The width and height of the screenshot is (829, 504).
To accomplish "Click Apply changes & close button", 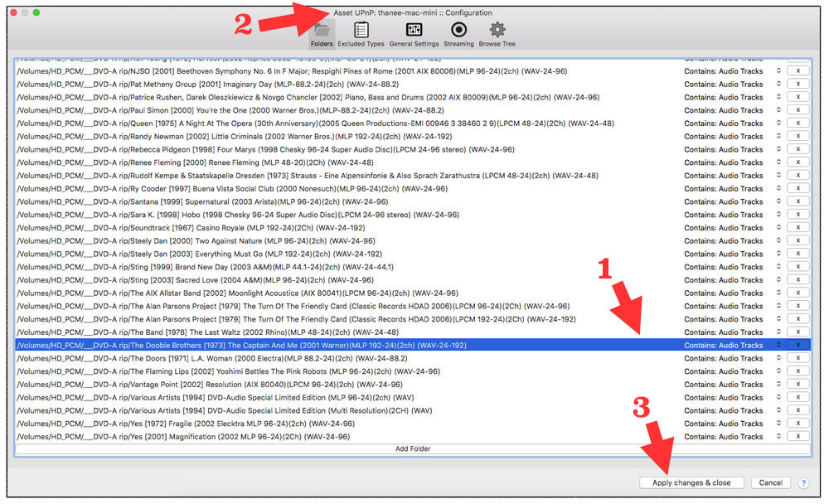I will click(x=691, y=482).
